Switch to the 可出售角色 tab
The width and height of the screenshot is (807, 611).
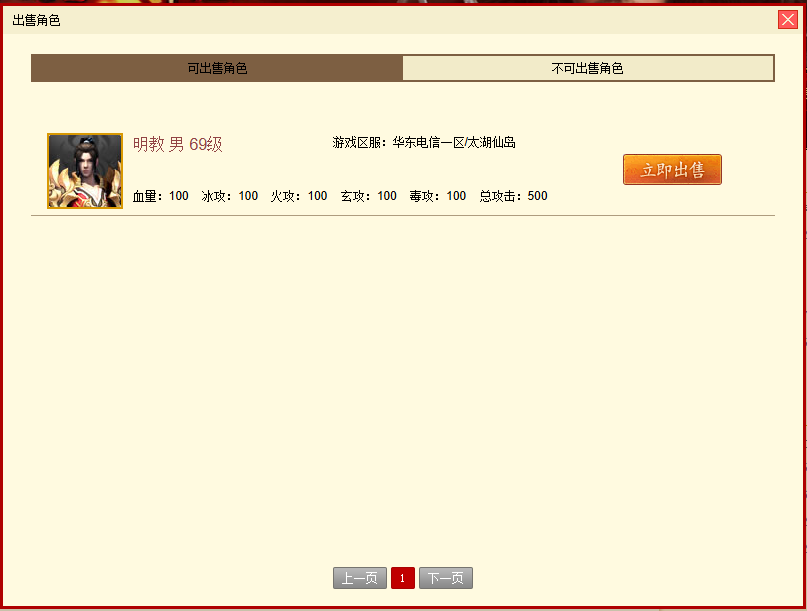pyautogui.click(x=217, y=68)
